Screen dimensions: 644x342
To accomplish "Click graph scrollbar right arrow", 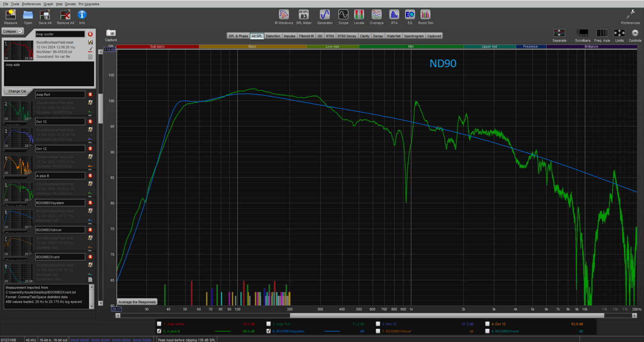I will point(635,316).
